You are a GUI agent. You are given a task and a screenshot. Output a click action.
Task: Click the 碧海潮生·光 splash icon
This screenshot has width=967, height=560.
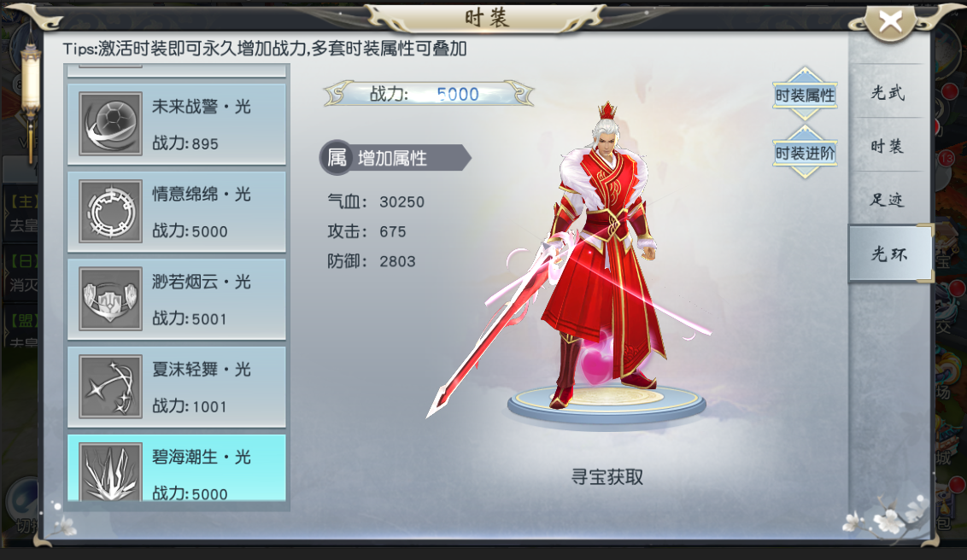point(111,471)
